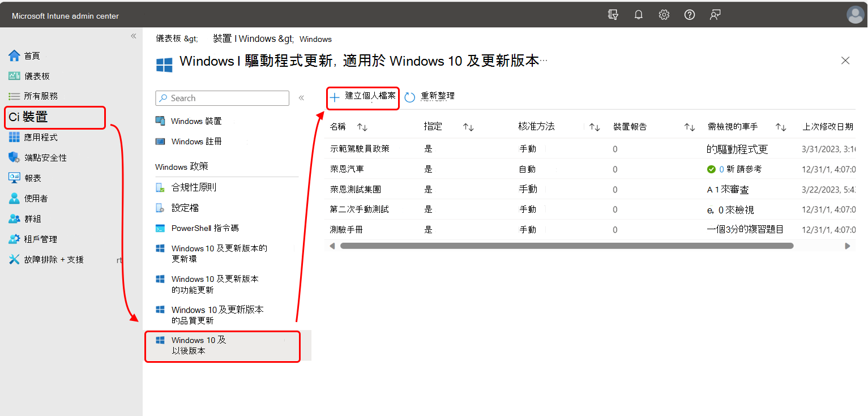This screenshot has height=416, width=868.
Task: Sort table by 指定 column
Action: (x=468, y=127)
